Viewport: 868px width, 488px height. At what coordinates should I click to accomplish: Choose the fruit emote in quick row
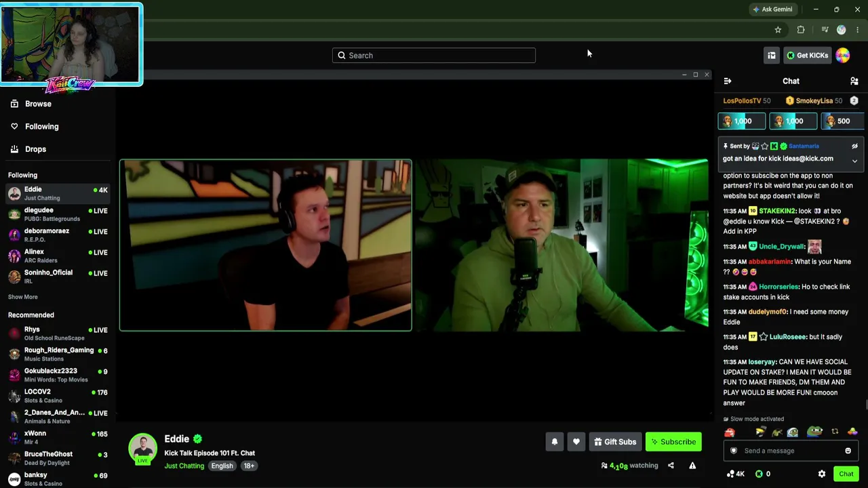(852, 432)
